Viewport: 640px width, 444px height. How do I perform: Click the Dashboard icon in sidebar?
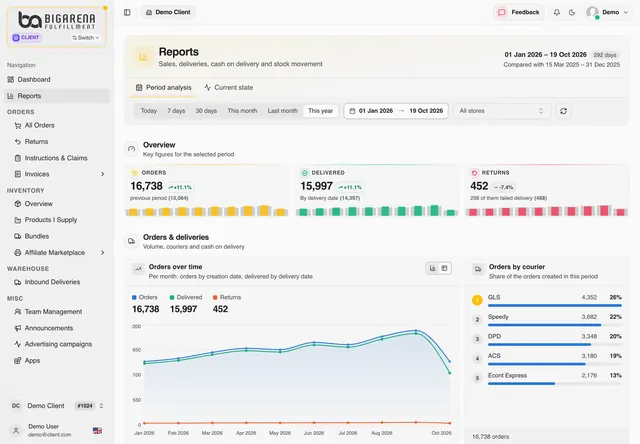coord(11,80)
